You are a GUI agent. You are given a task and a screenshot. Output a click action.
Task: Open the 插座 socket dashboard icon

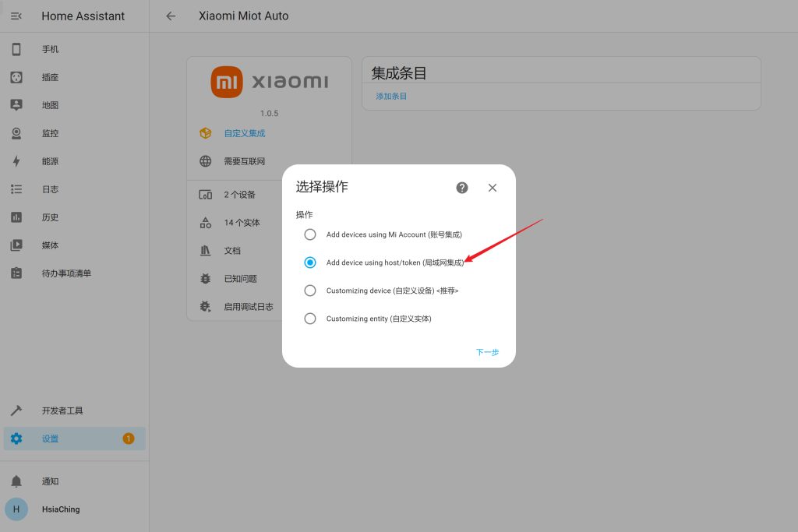click(x=16, y=77)
